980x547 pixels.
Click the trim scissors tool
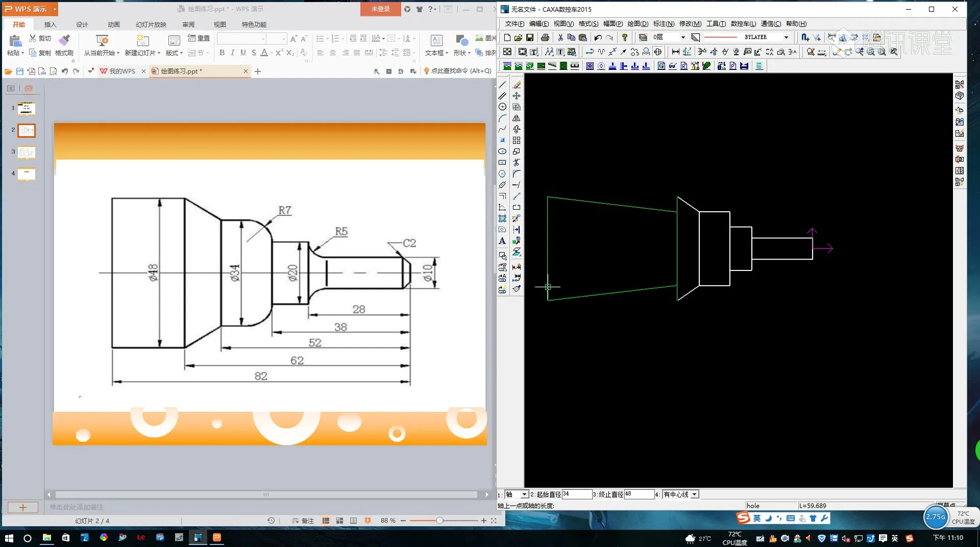[517, 162]
